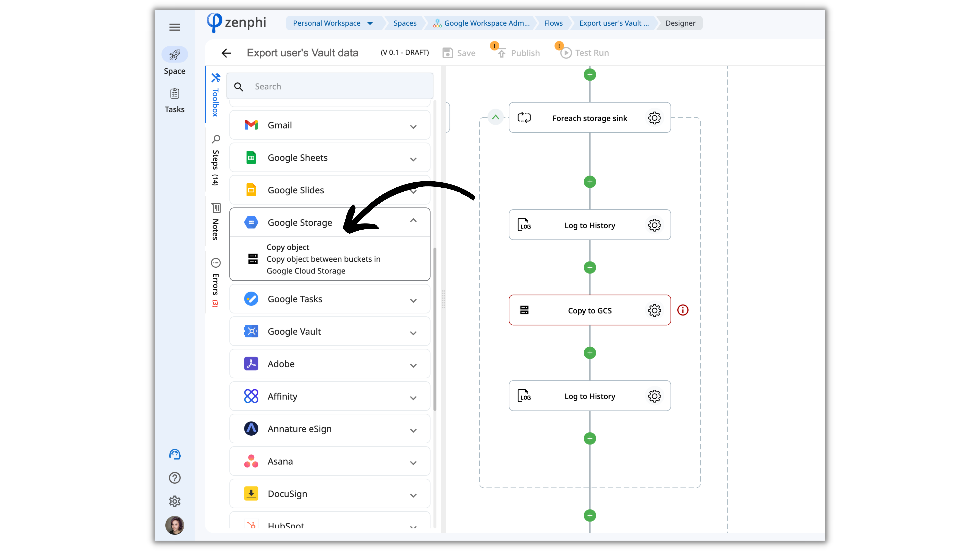This screenshot has height=551, width=980.
Task: Expand the Gmail actions list
Action: 413,127
